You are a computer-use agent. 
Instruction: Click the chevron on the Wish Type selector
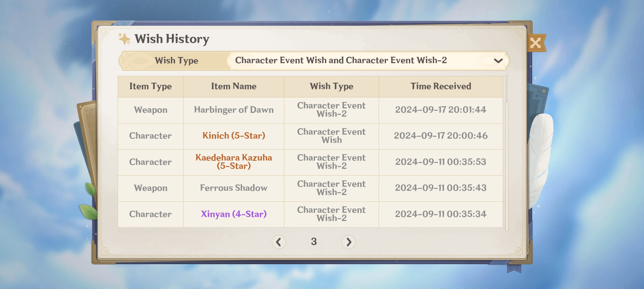(x=498, y=61)
